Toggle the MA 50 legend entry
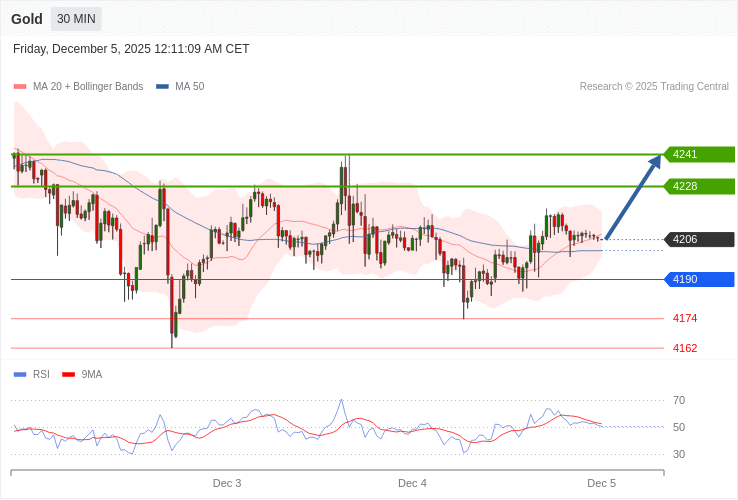The image size is (738, 500). click(x=189, y=87)
